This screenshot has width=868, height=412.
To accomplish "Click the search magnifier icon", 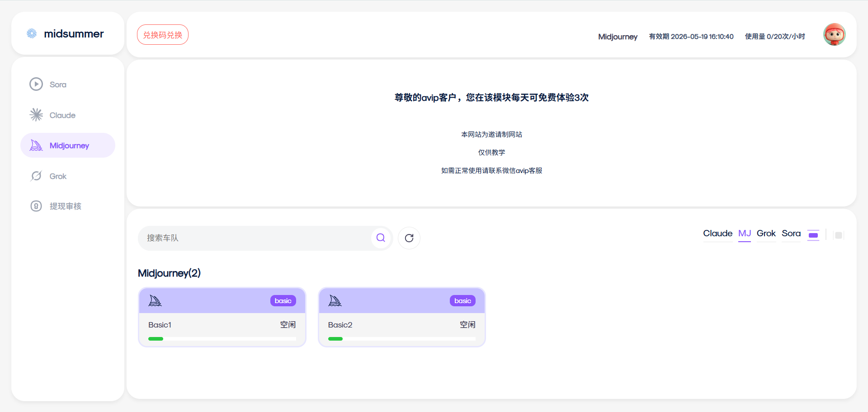I will click(x=381, y=238).
